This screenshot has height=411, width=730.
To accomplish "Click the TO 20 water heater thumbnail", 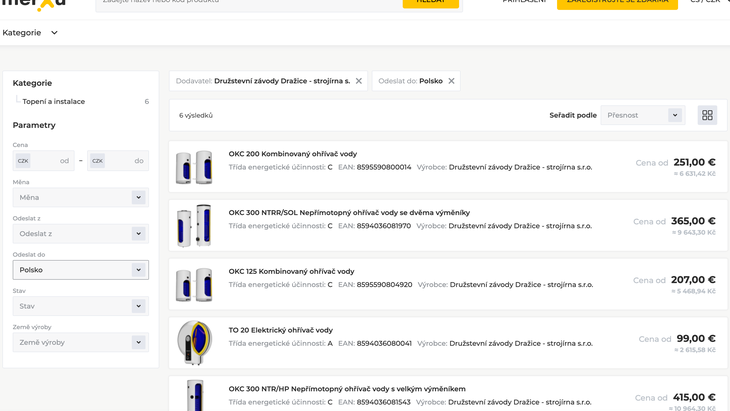I will coord(194,343).
